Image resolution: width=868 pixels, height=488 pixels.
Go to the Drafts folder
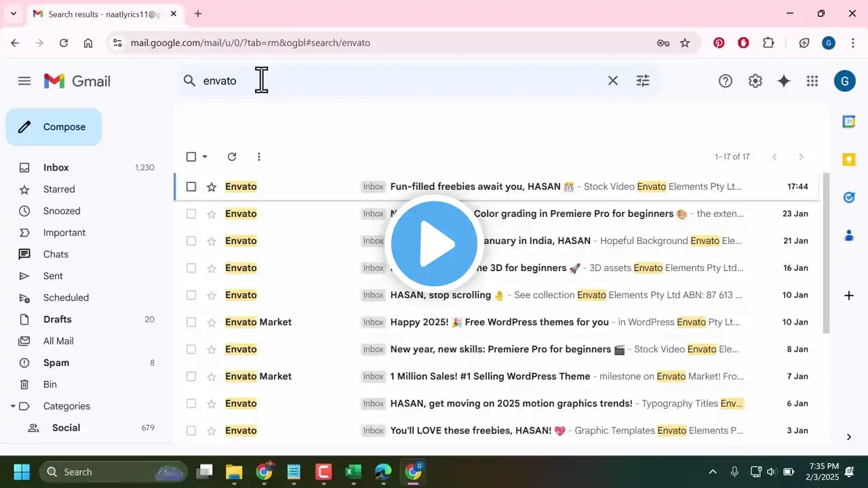click(57, 319)
